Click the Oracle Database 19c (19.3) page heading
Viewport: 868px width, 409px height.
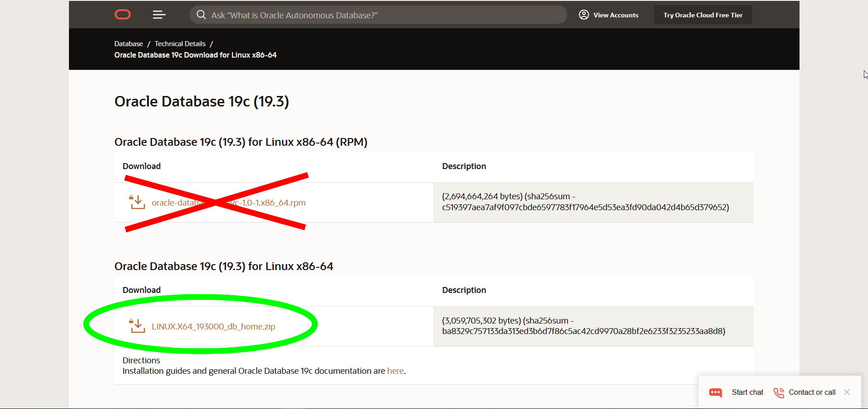201,101
